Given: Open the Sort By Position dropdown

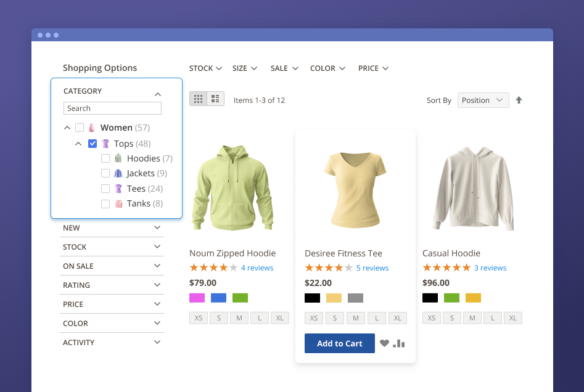Looking at the screenshot, I should pos(483,100).
